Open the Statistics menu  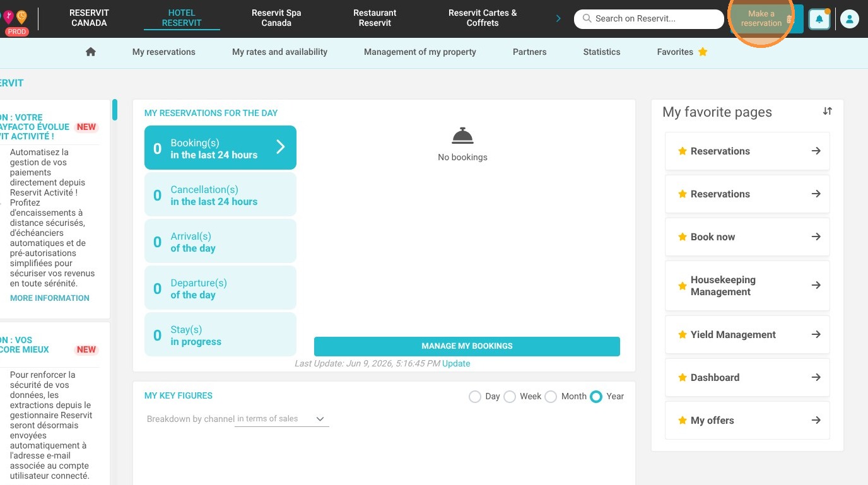[602, 52]
